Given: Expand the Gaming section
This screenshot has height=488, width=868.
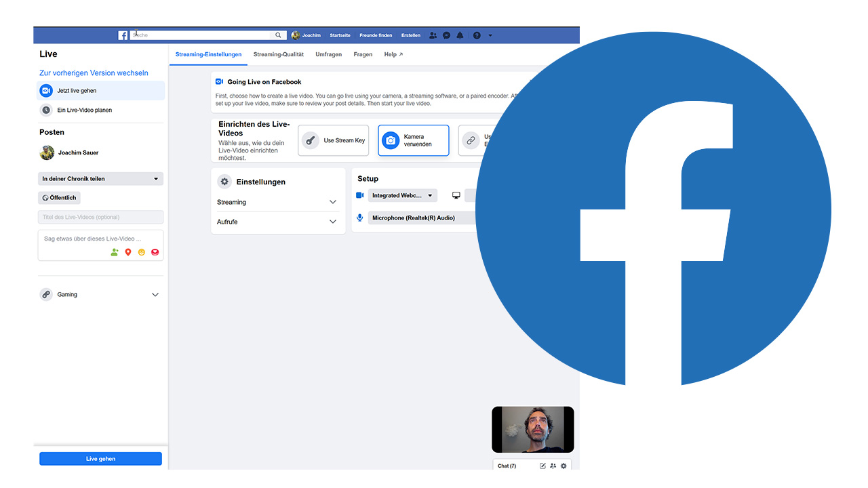Looking at the screenshot, I should click(x=100, y=295).
